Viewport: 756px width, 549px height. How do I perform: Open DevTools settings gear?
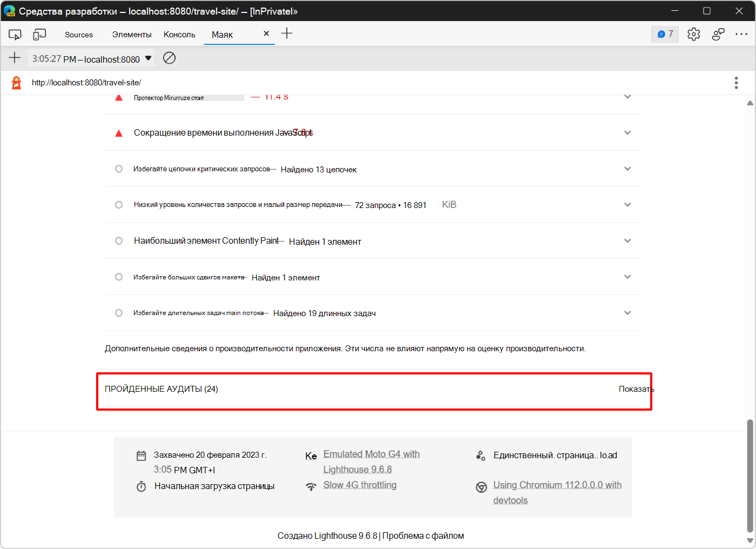694,34
